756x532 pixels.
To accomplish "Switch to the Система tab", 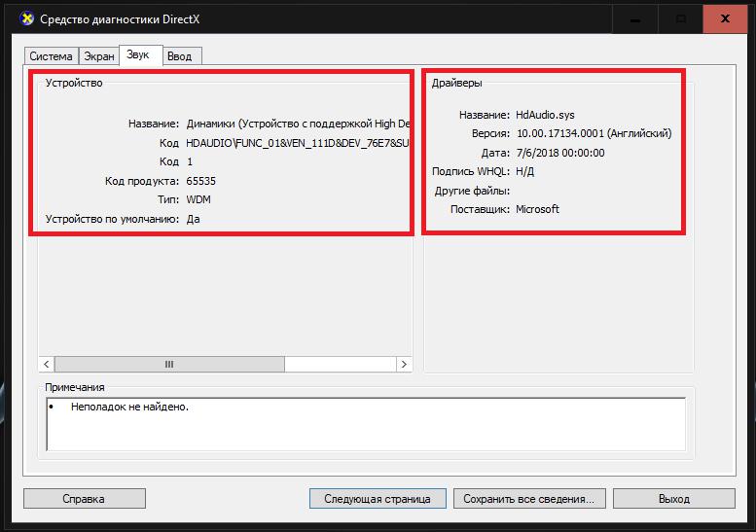I will coord(51,56).
